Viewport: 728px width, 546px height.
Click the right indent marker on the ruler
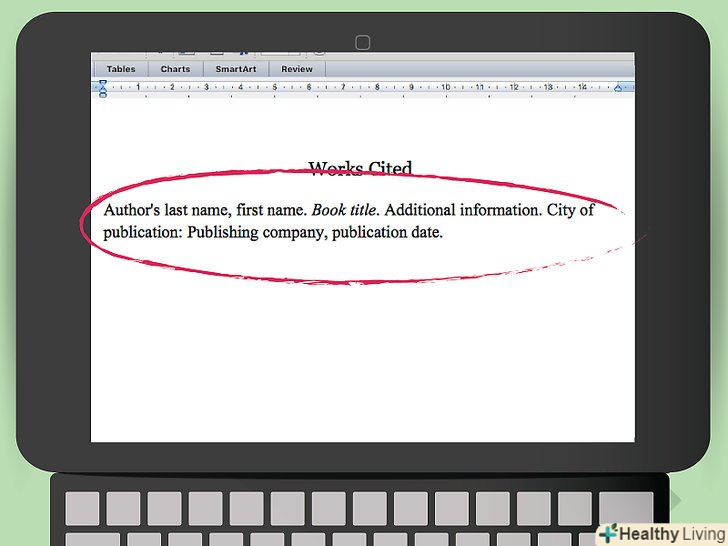618,88
